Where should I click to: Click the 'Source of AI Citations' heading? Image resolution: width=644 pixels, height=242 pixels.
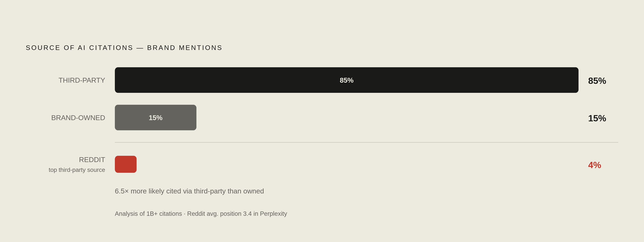(x=79, y=48)
